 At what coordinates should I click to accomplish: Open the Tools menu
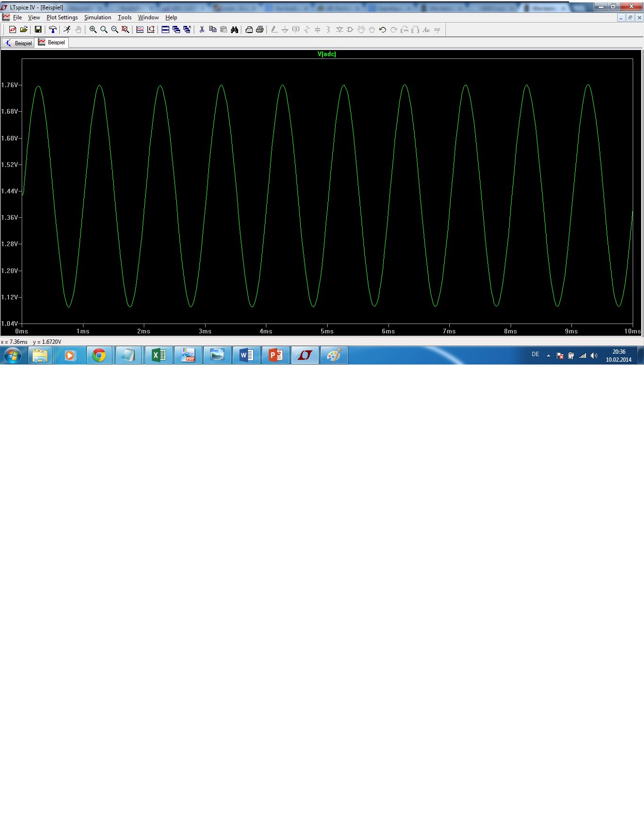(x=124, y=17)
